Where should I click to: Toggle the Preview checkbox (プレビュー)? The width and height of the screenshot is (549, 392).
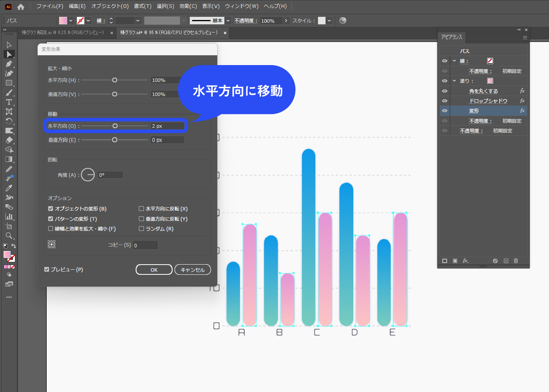47,269
